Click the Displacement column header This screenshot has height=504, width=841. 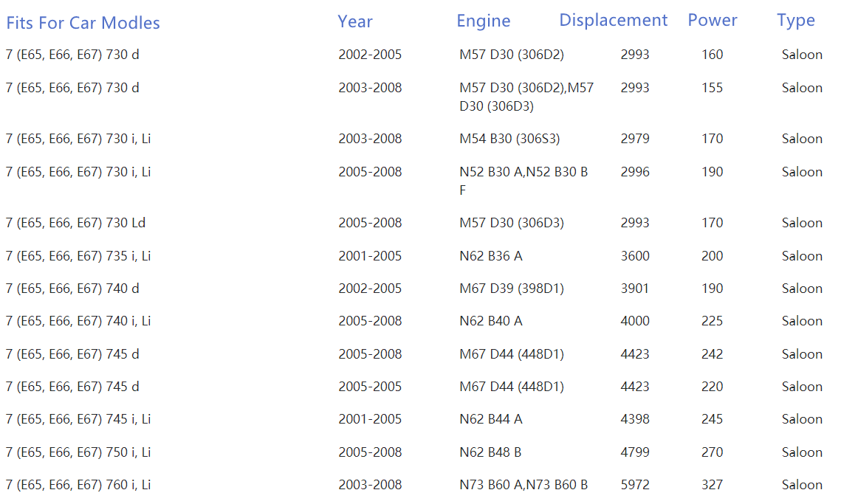tap(613, 21)
